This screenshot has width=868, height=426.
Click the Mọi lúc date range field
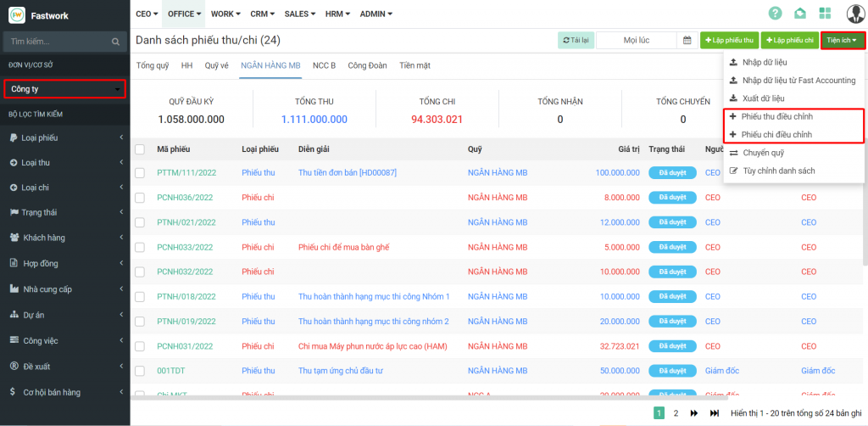pyautogui.click(x=636, y=40)
